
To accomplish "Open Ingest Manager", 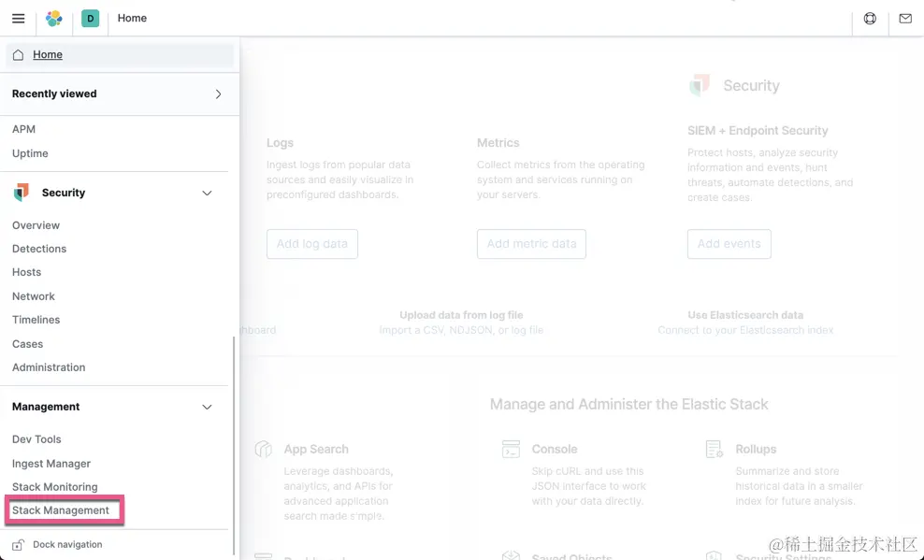I will pos(51,464).
